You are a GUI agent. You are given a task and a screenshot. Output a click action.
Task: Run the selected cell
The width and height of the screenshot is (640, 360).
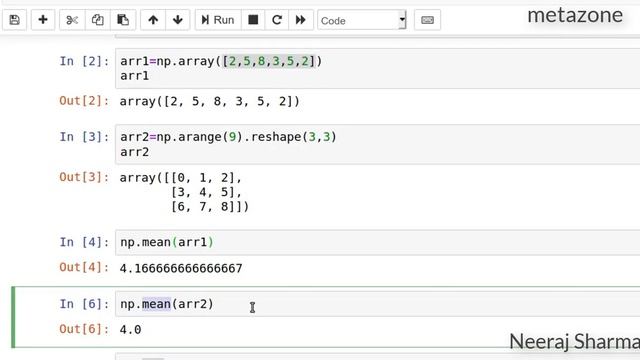point(218,20)
